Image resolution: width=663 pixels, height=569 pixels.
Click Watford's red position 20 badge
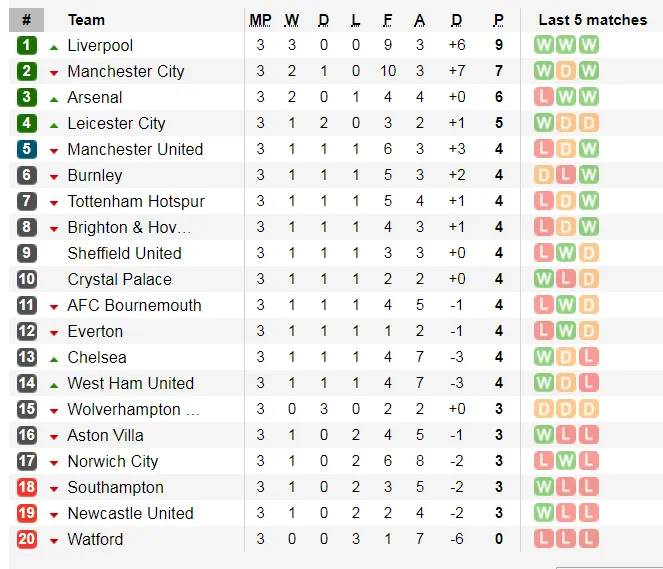coord(27,539)
